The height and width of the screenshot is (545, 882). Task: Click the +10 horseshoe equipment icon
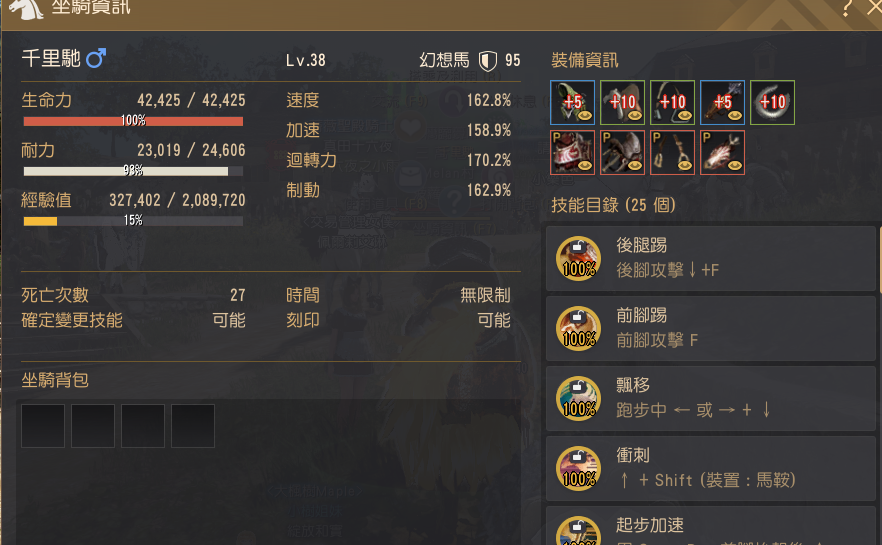772,102
